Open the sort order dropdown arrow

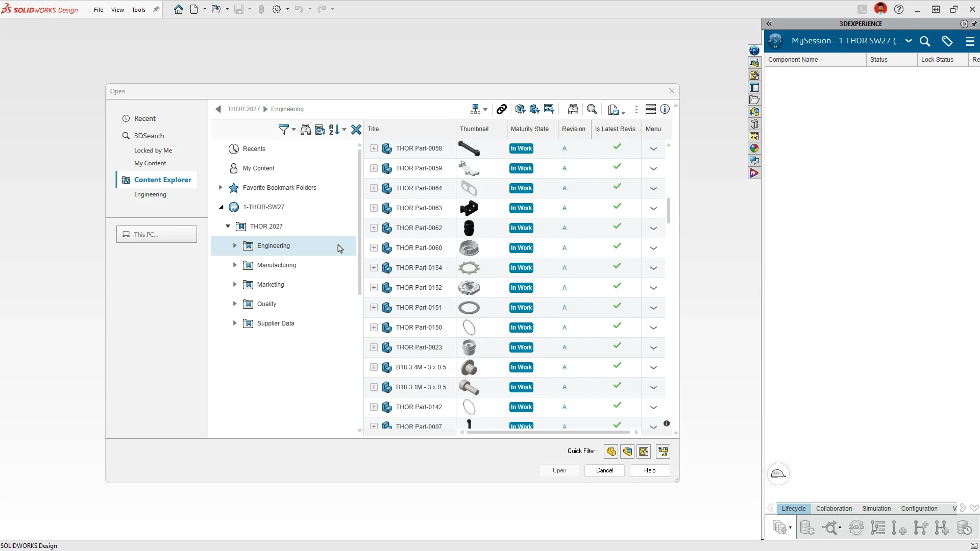tap(345, 130)
